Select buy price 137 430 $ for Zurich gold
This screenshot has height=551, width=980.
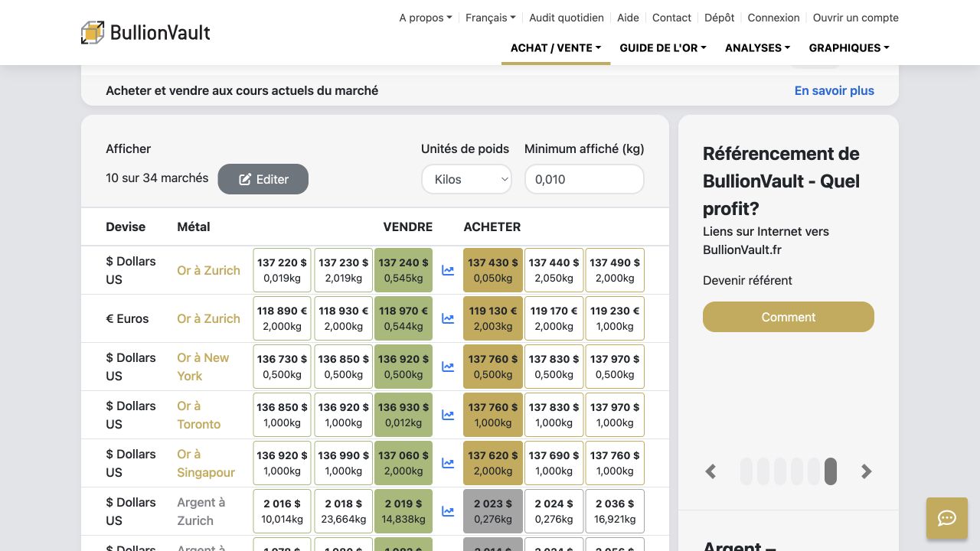click(x=493, y=270)
